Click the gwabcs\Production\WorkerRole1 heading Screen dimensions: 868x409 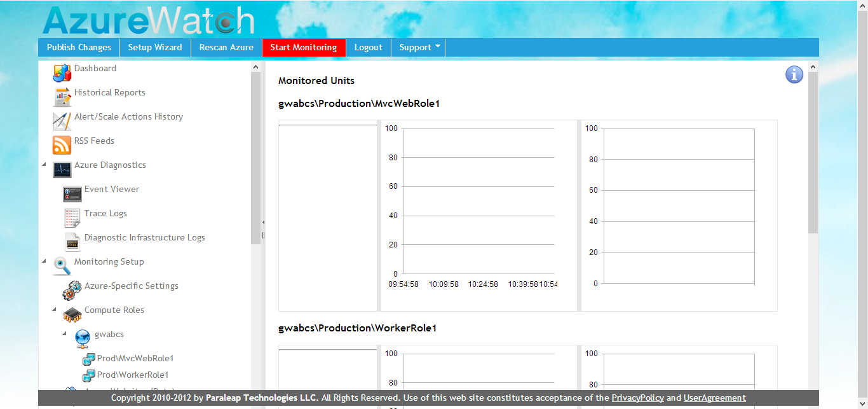[x=358, y=328]
